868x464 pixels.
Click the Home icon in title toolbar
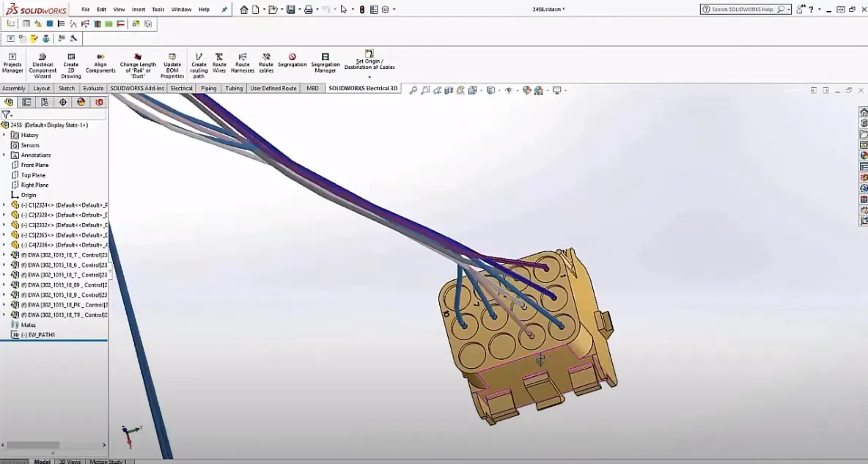(x=243, y=10)
